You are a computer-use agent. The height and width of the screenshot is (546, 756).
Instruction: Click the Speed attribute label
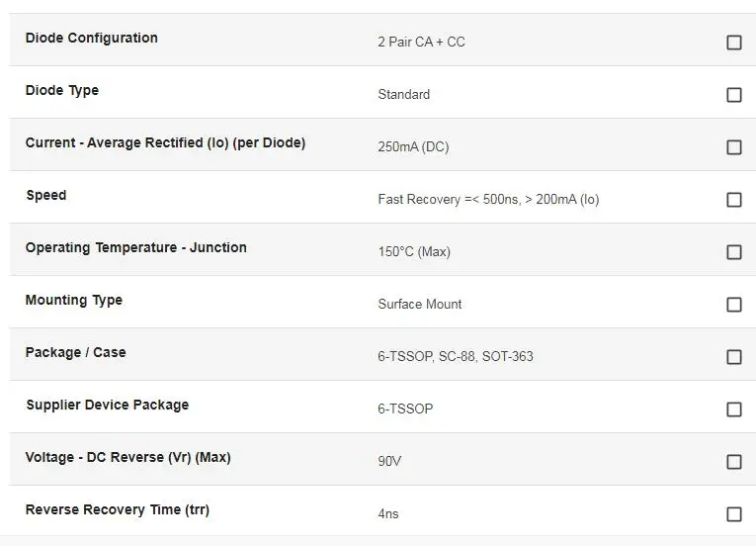point(46,195)
